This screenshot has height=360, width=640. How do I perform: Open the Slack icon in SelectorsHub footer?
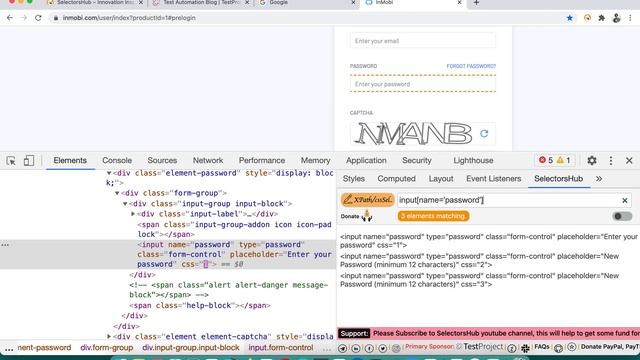(x=525, y=348)
